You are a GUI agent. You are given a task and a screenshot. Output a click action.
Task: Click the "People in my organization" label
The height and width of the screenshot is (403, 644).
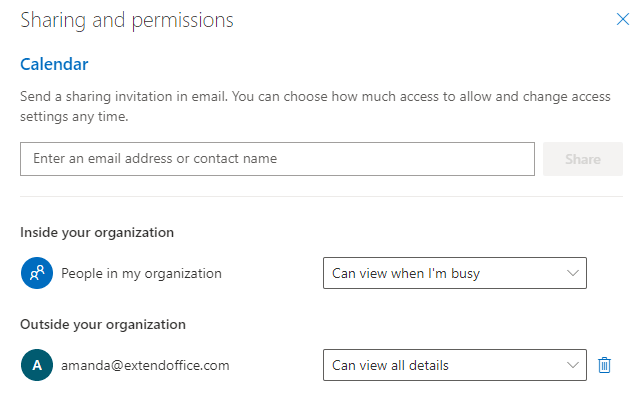tap(141, 274)
